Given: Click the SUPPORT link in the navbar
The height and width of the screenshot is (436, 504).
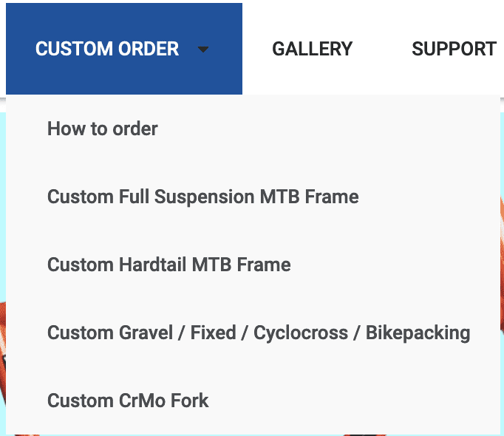Looking at the screenshot, I should [x=454, y=50].
